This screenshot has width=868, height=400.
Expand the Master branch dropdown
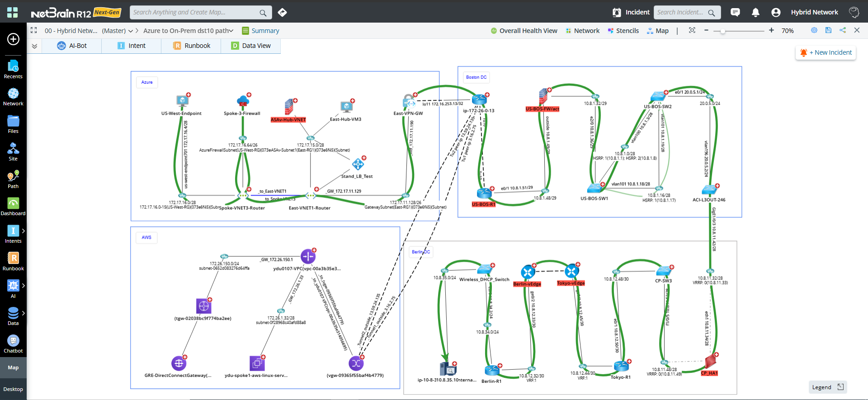tap(131, 31)
